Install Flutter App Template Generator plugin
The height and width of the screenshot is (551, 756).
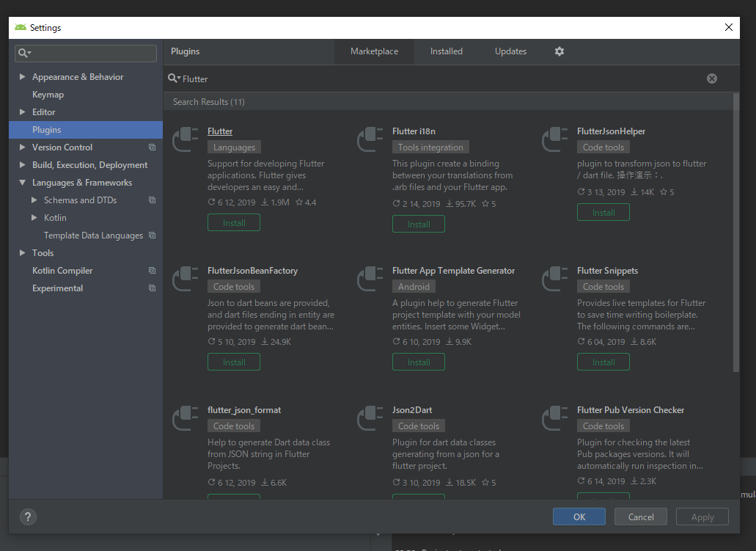[x=419, y=362]
